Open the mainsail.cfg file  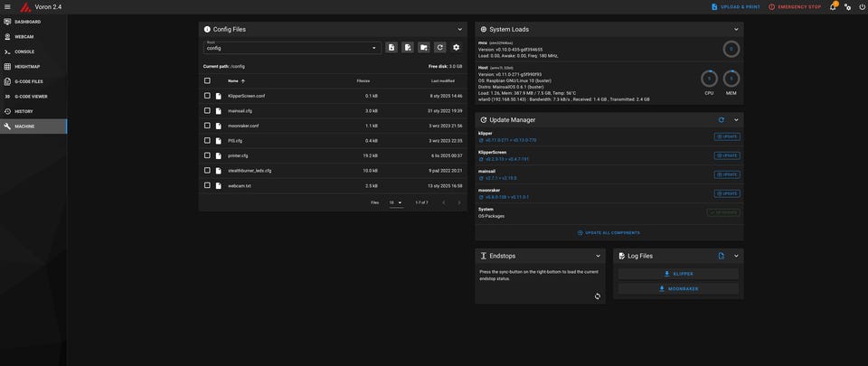click(240, 110)
